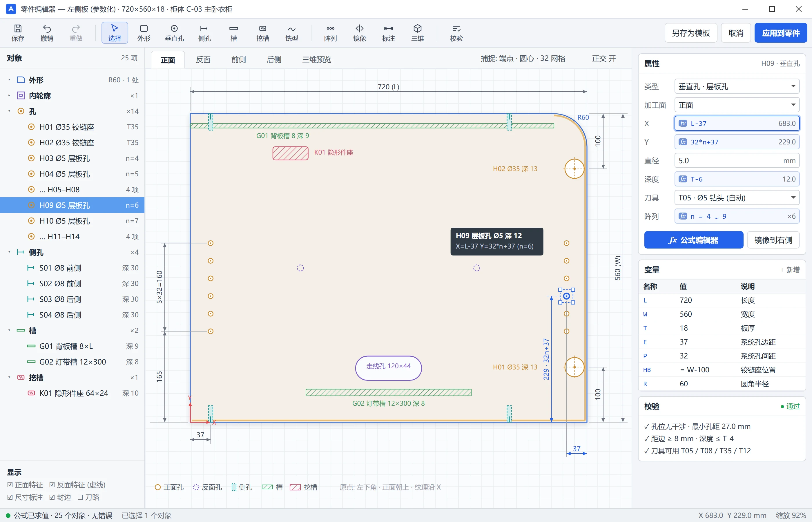812x522 pixels.
Task: Click + 新增 to add variable
Action: tap(790, 270)
